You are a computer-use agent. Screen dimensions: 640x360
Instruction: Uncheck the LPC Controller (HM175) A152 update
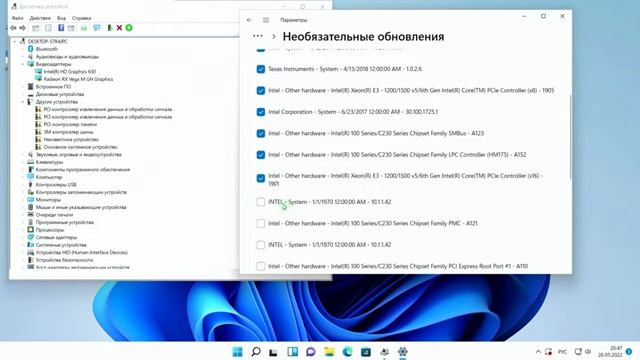coord(261,155)
